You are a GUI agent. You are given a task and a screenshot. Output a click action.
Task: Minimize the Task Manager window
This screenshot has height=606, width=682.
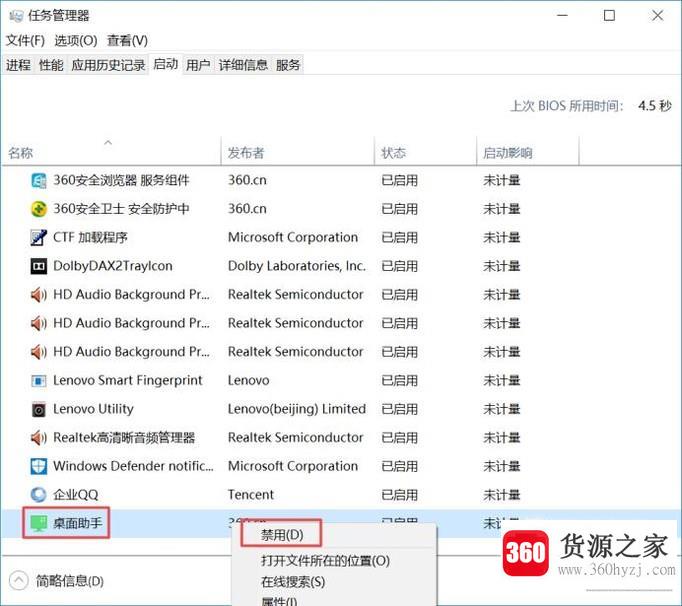562,16
